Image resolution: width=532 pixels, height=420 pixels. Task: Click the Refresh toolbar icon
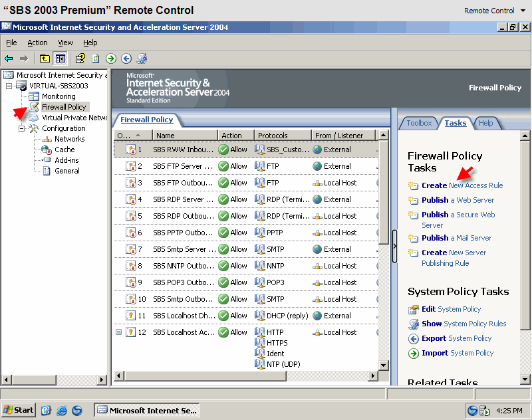(x=96, y=58)
